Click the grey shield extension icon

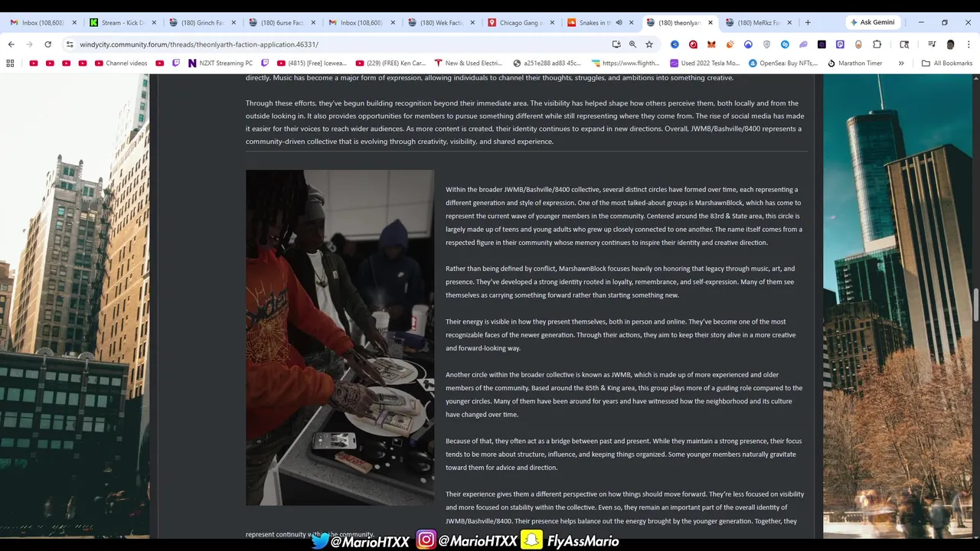coord(766,44)
